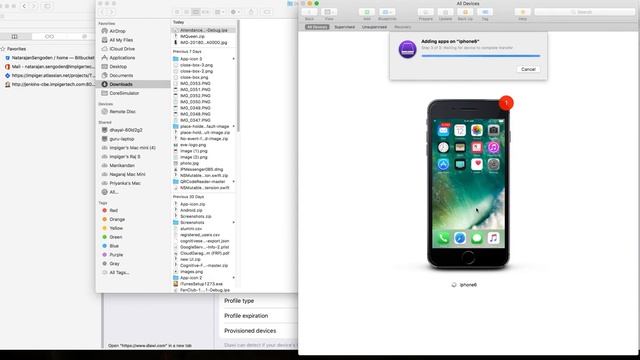Click the Adding apps progress bar

481,56
